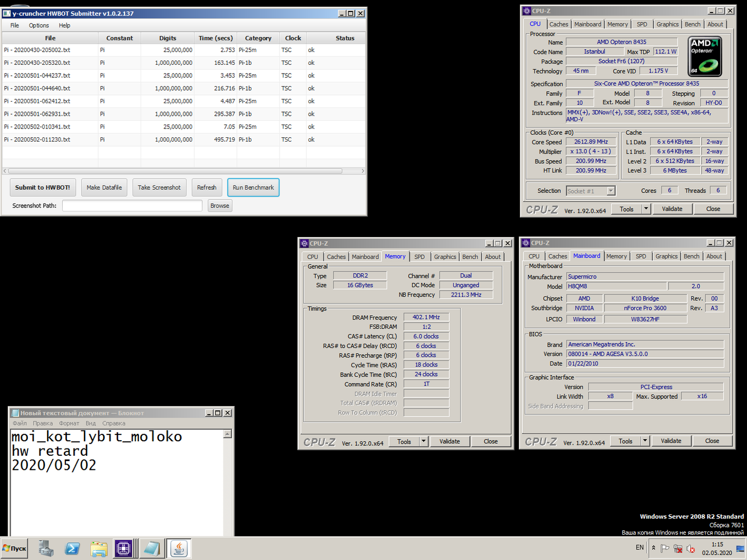Select row Pi - 20200501-062931.txt
Image resolution: width=747 pixels, height=560 pixels.
pyautogui.click(x=184, y=114)
